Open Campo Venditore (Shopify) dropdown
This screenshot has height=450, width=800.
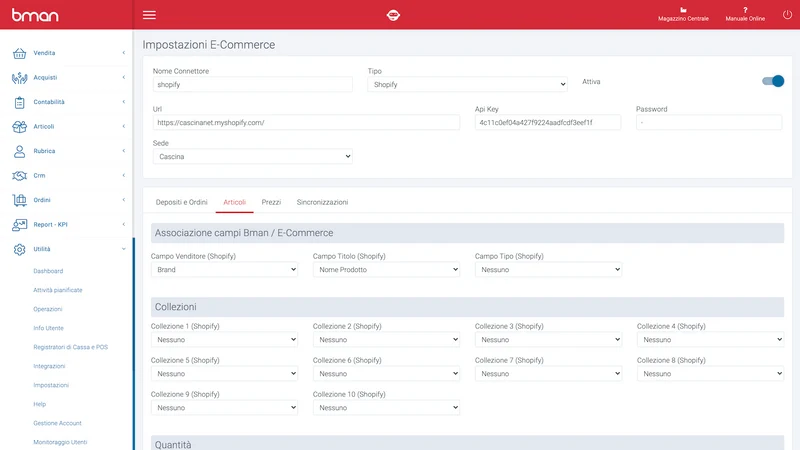tap(224, 269)
